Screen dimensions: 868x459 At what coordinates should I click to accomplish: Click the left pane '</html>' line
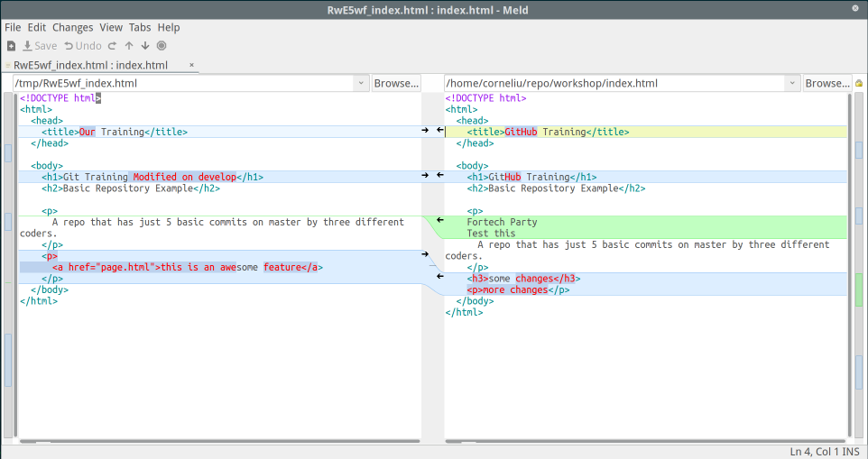point(39,301)
